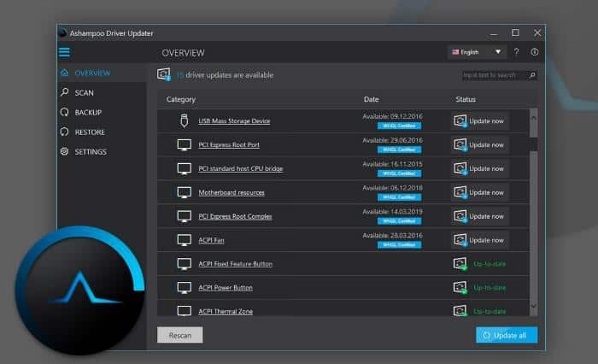Screen dimensions: 598x364
Task: Click the Date column header
Action: point(371,99)
